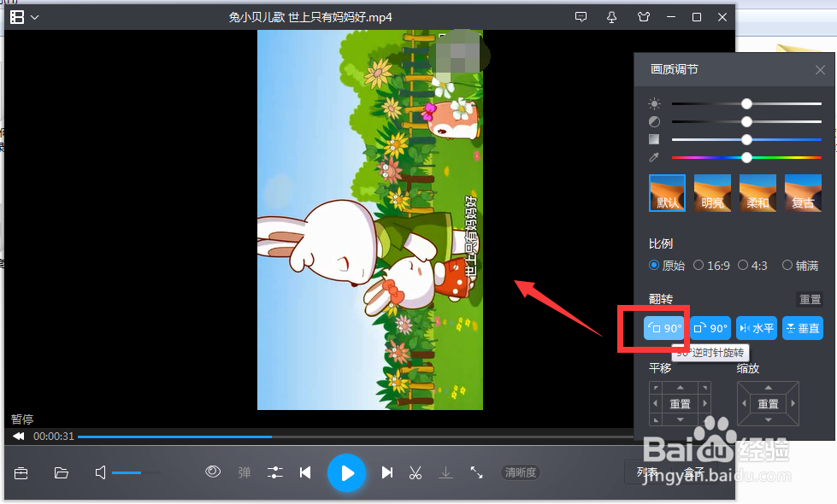Viewport: 837px width, 504px height.
Task: Adjust the saturation slider handle
Action: (x=746, y=140)
